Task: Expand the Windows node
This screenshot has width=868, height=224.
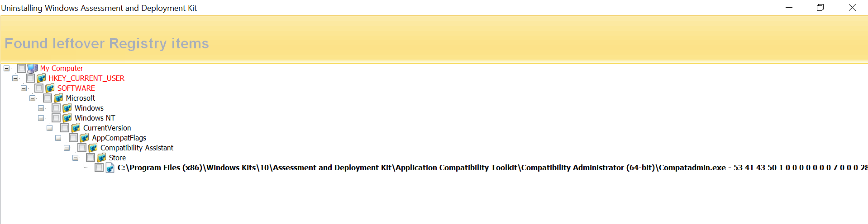Action: pyautogui.click(x=41, y=108)
